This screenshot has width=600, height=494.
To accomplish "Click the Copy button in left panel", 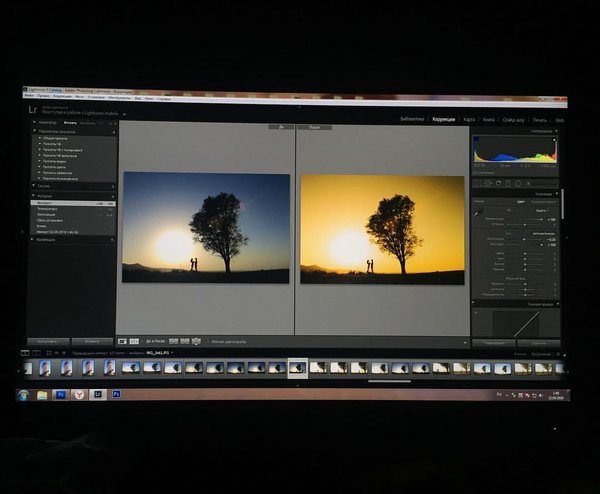I will coord(46,341).
